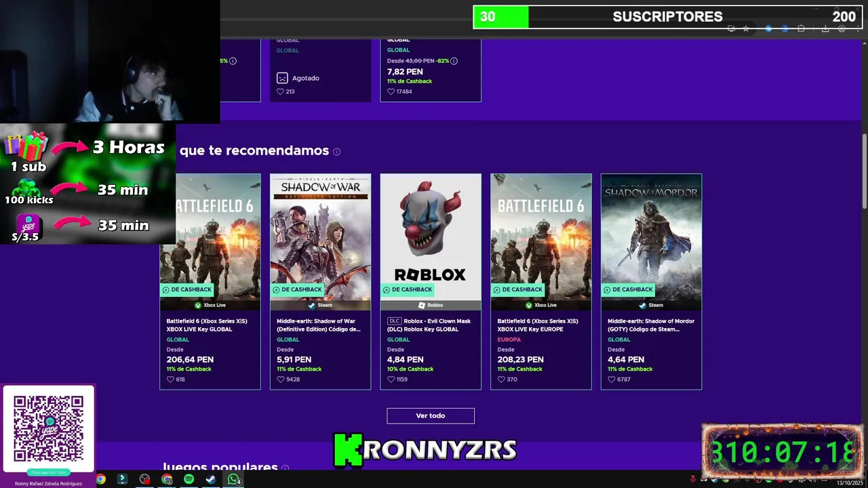Click the heart icon next to 213
The width and height of the screenshot is (868, 488).
(x=280, y=91)
